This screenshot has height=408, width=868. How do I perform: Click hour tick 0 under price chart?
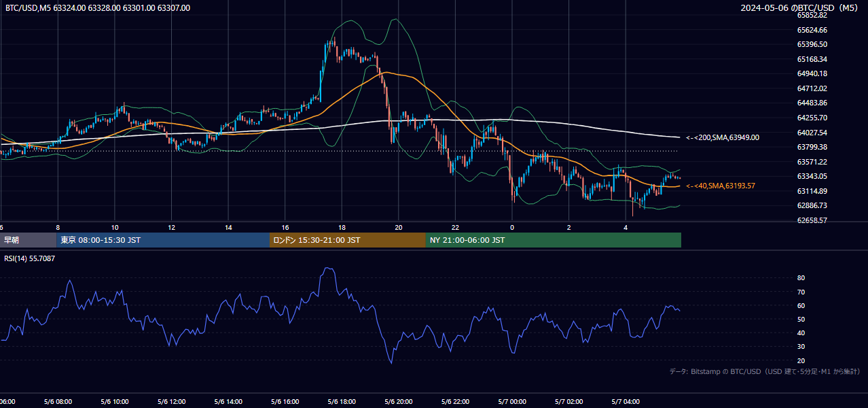512,227
